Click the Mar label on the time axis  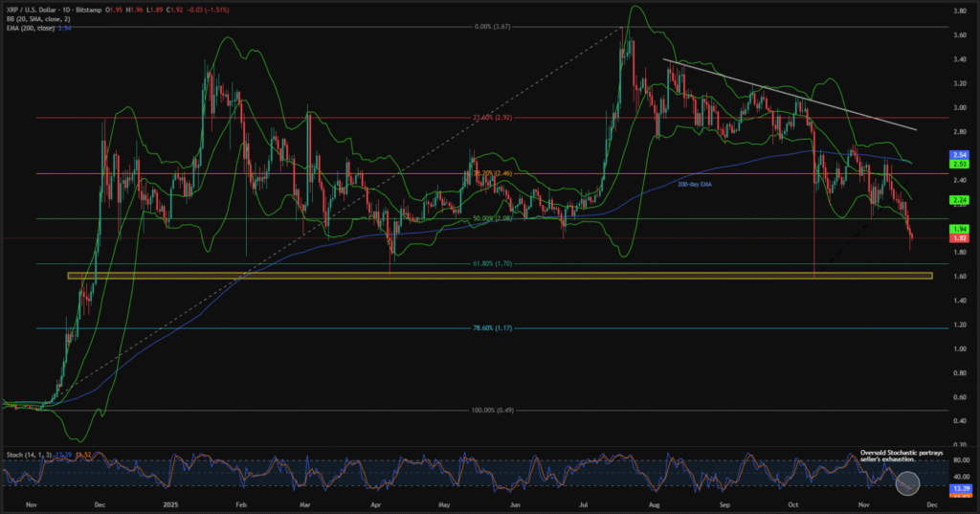[304, 504]
